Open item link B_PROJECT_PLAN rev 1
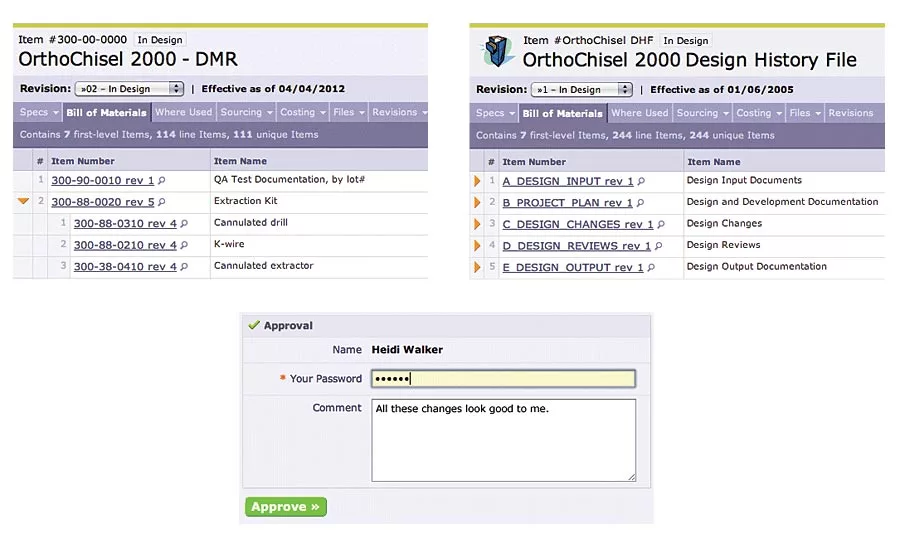Screen dimensions: 900x550 click(567, 203)
